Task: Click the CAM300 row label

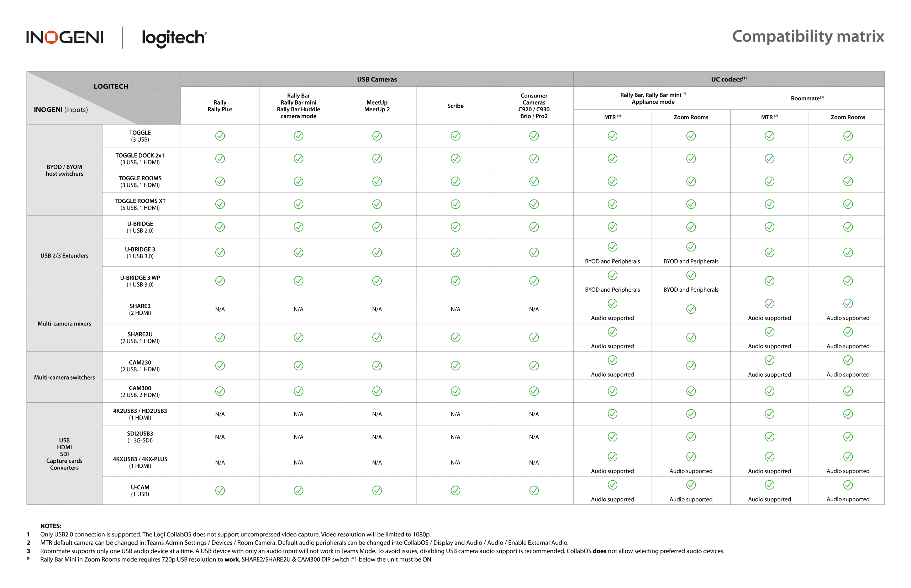Action: point(140,391)
